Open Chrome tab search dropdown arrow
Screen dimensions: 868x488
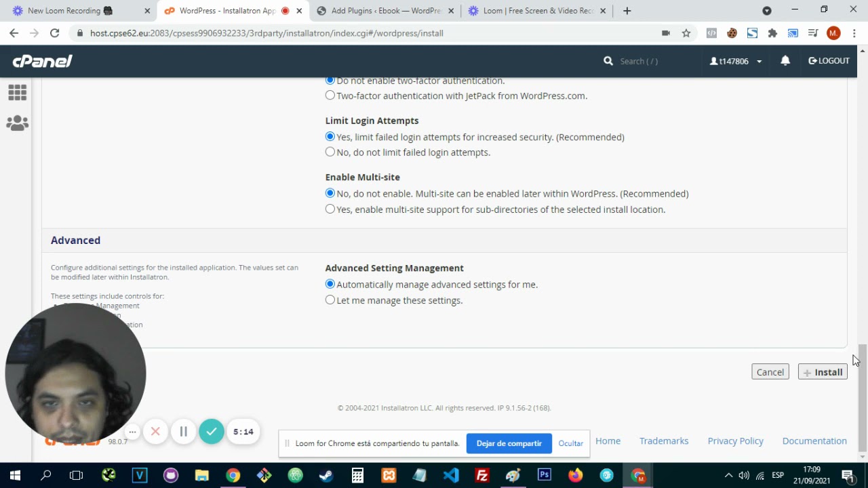767,11
